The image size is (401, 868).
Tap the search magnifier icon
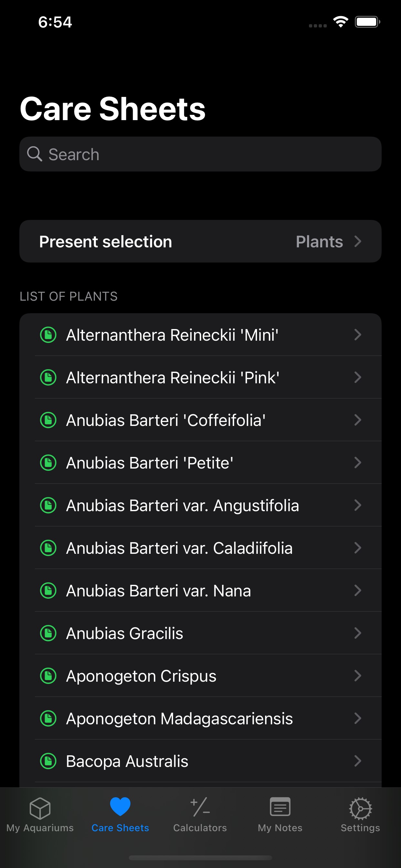34,154
